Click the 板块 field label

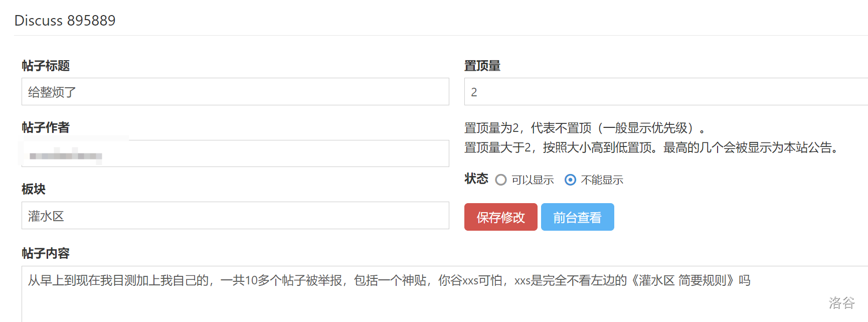[x=34, y=189]
